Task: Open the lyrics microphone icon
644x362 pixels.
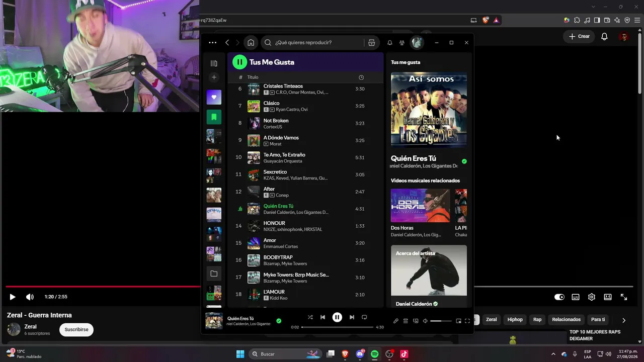Action: pos(396,321)
